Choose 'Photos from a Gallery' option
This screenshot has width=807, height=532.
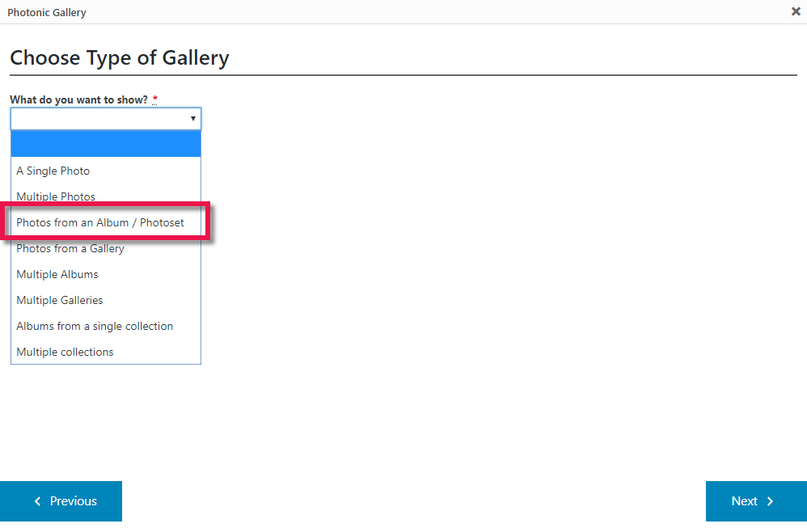[x=70, y=248]
